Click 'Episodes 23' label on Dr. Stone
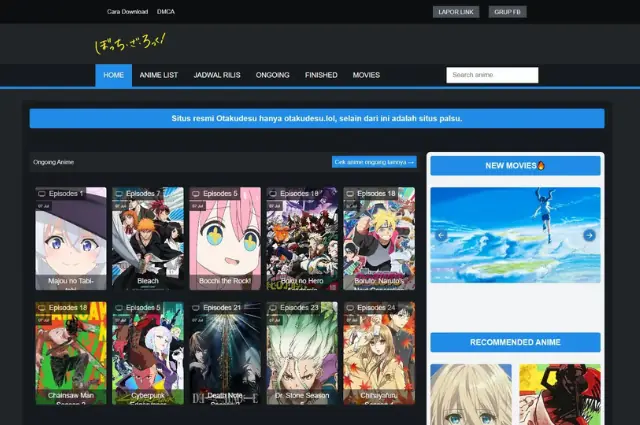 (299, 308)
